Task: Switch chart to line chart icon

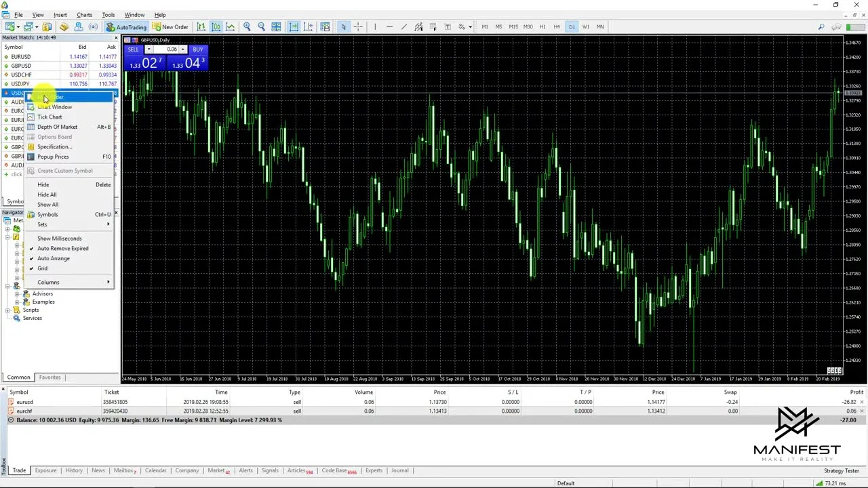Action: click(231, 27)
